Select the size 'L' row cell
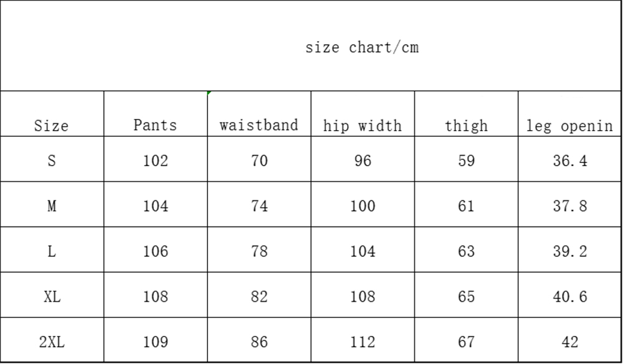 [52, 251]
